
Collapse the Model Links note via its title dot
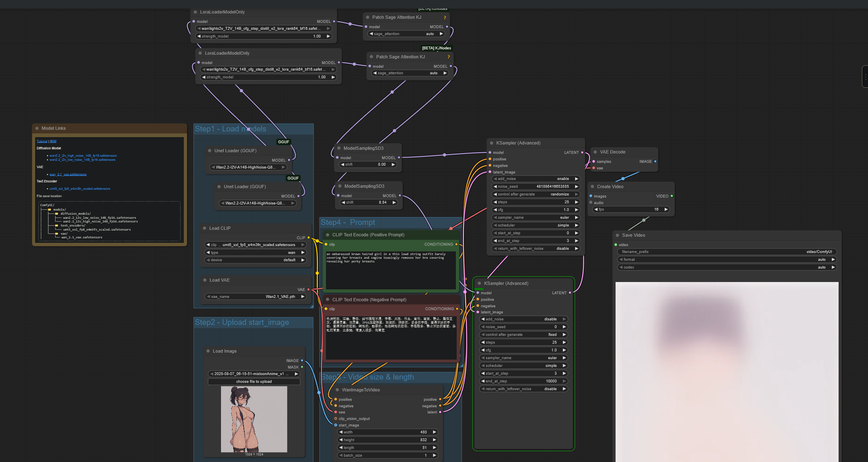37,129
